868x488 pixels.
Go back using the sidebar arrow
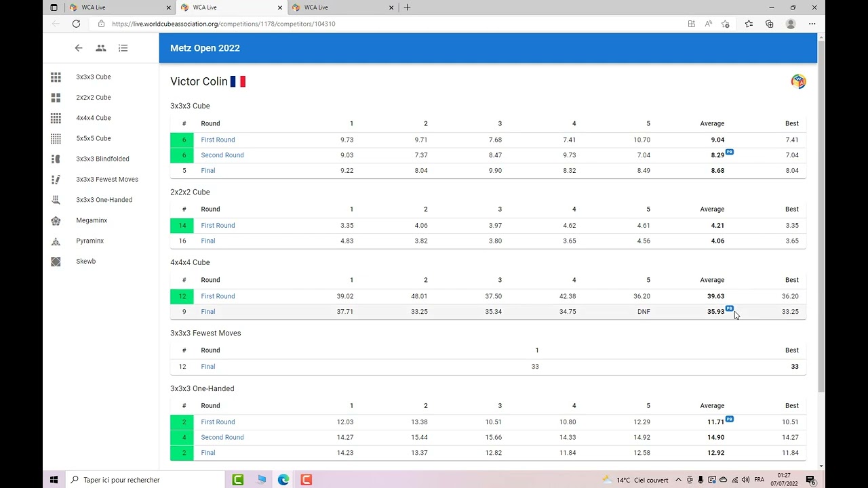pyautogui.click(x=79, y=48)
